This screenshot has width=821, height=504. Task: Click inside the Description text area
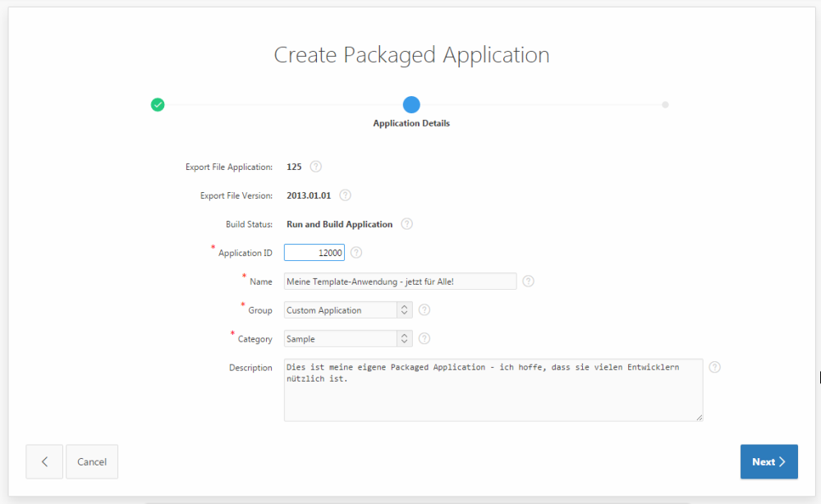(493, 398)
